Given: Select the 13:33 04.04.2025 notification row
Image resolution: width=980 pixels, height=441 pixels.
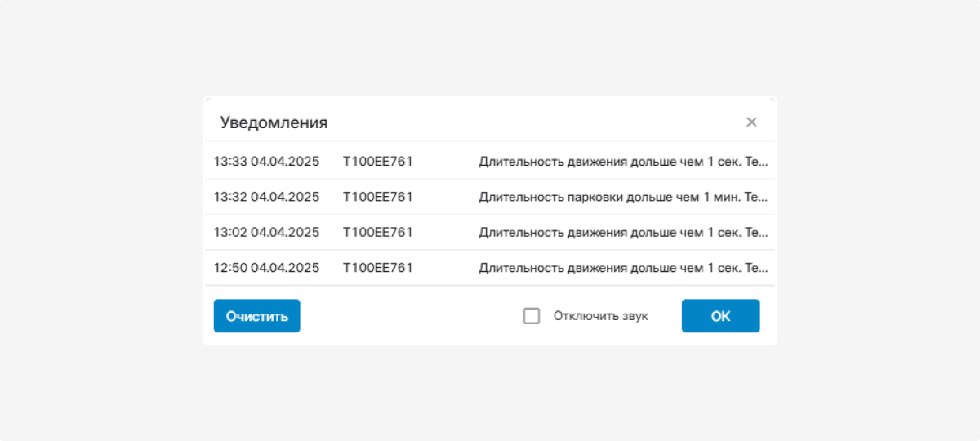Looking at the screenshot, I should [490, 162].
